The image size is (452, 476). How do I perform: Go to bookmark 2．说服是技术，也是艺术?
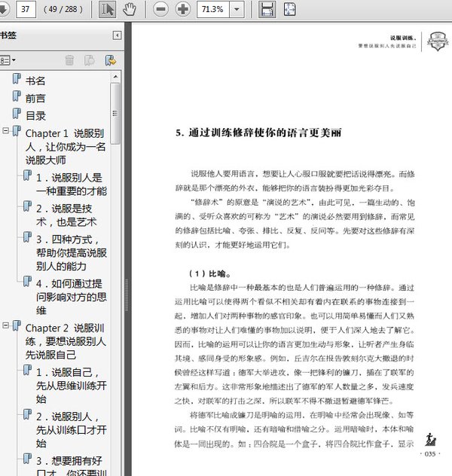(66, 215)
